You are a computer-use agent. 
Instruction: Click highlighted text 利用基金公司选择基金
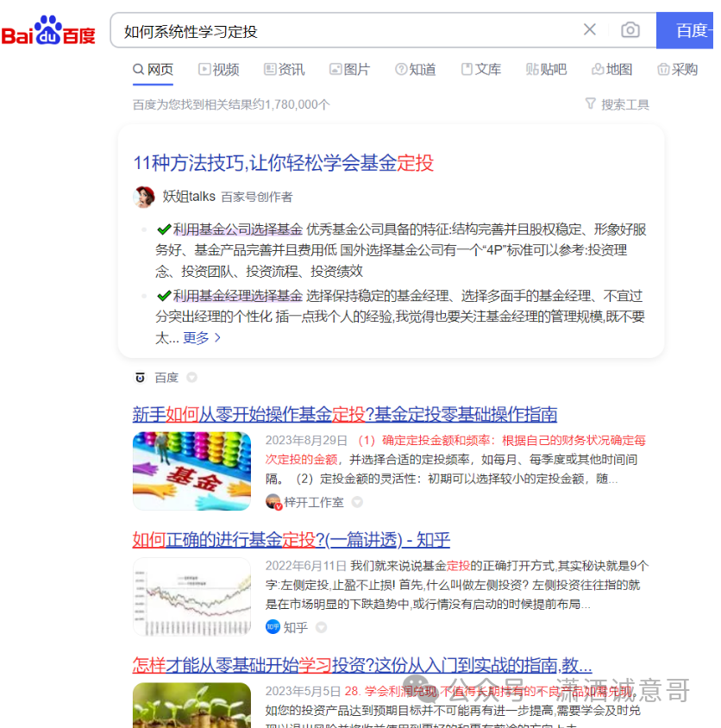238,229
